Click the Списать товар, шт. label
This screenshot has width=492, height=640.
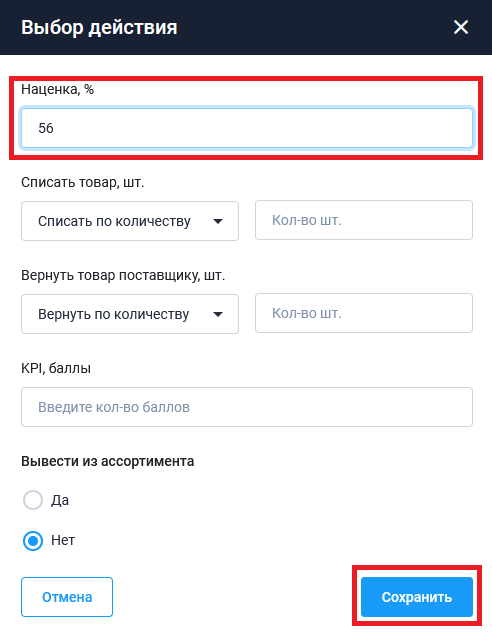point(83,182)
